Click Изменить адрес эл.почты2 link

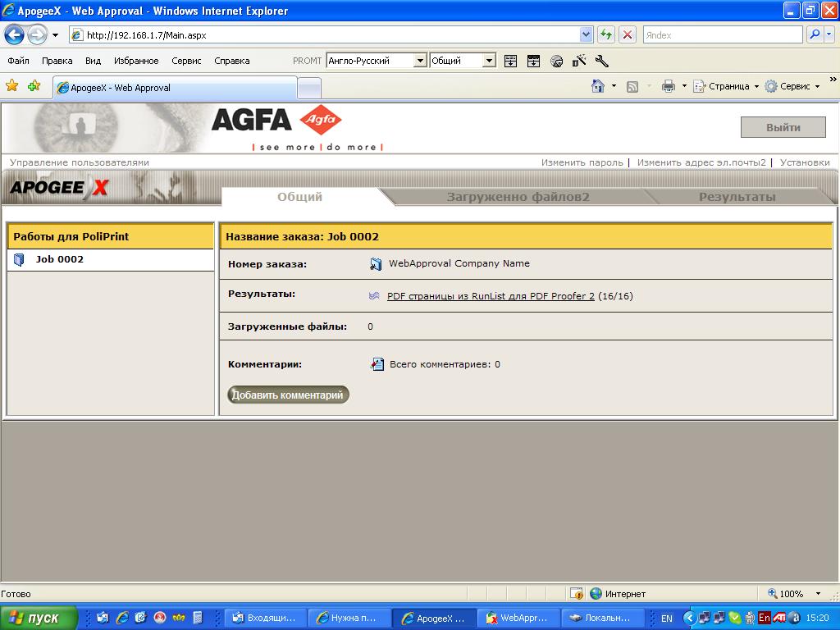coord(701,162)
